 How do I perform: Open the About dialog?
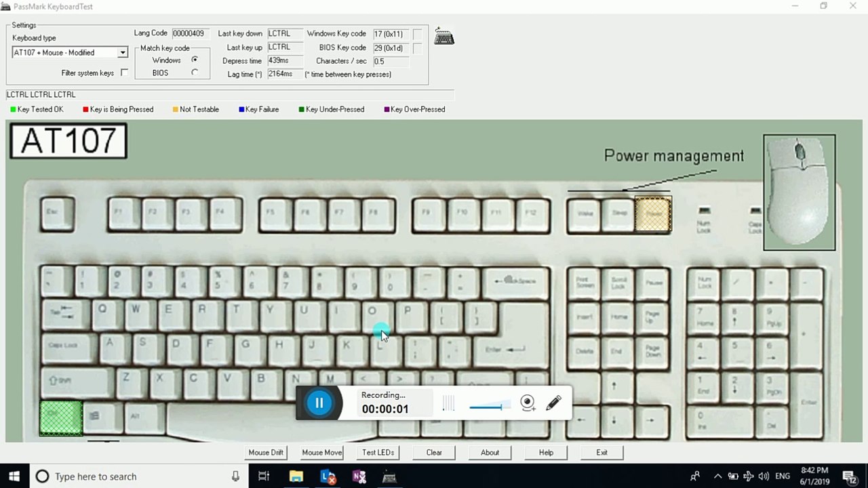(490, 452)
